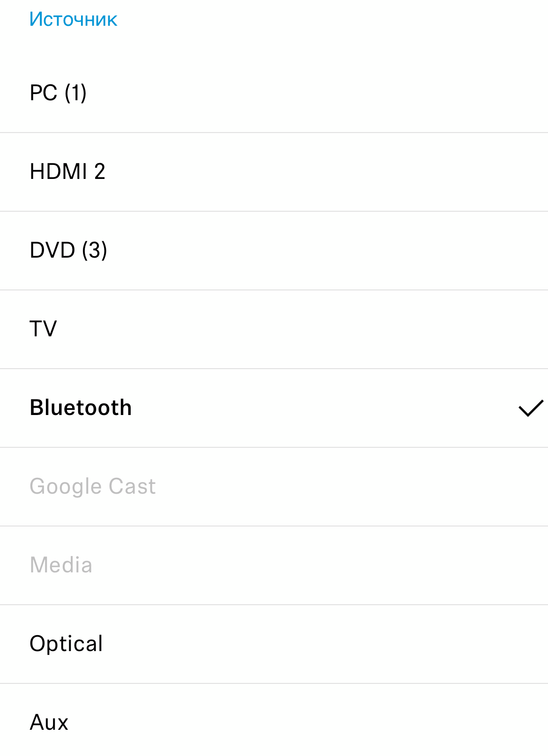Switch the source to Optical
This screenshot has width=548, height=756.
point(274,644)
